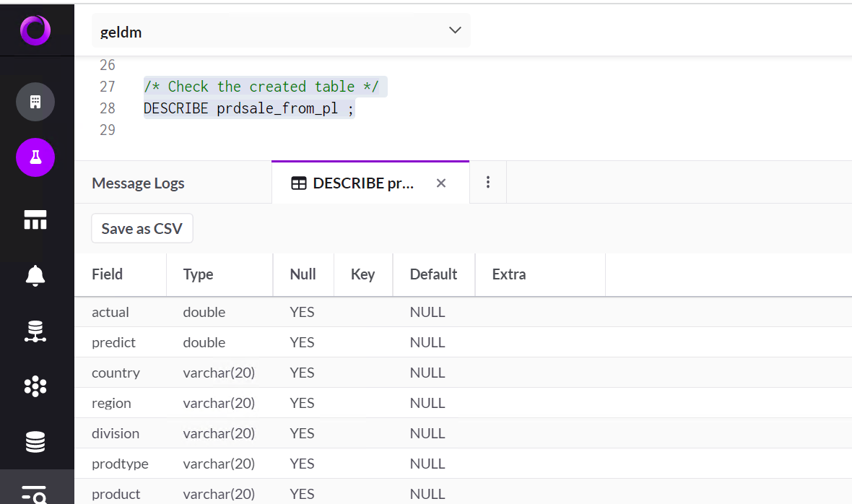Collapse the geldm selector via its chevron

(455, 30)
